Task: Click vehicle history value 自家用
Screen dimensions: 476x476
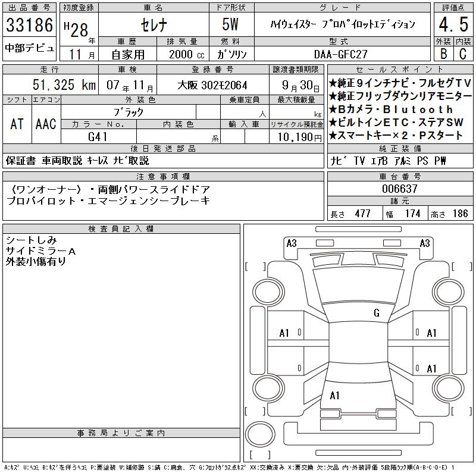Action: tap(128, 55)
